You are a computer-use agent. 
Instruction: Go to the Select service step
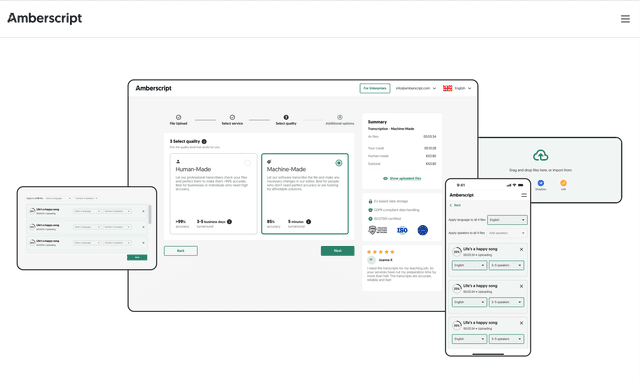click(x=232, y=120)
